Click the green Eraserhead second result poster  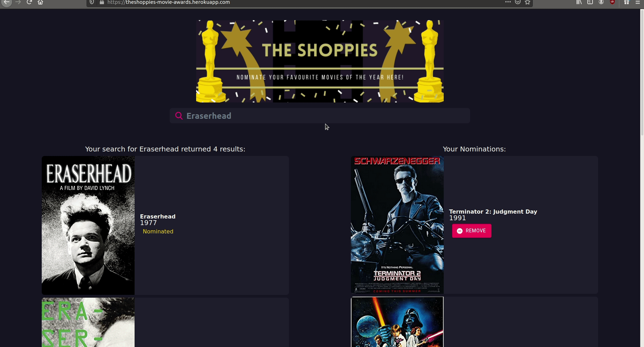88,322
